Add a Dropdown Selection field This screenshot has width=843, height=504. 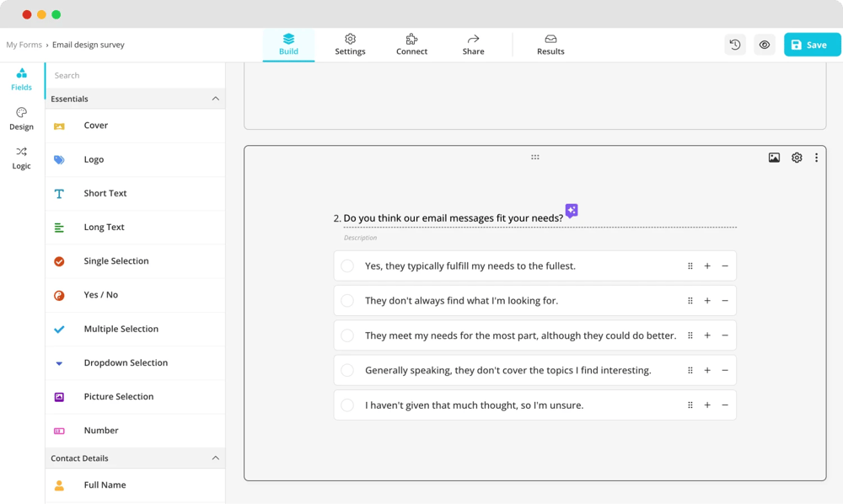(126, 363)
